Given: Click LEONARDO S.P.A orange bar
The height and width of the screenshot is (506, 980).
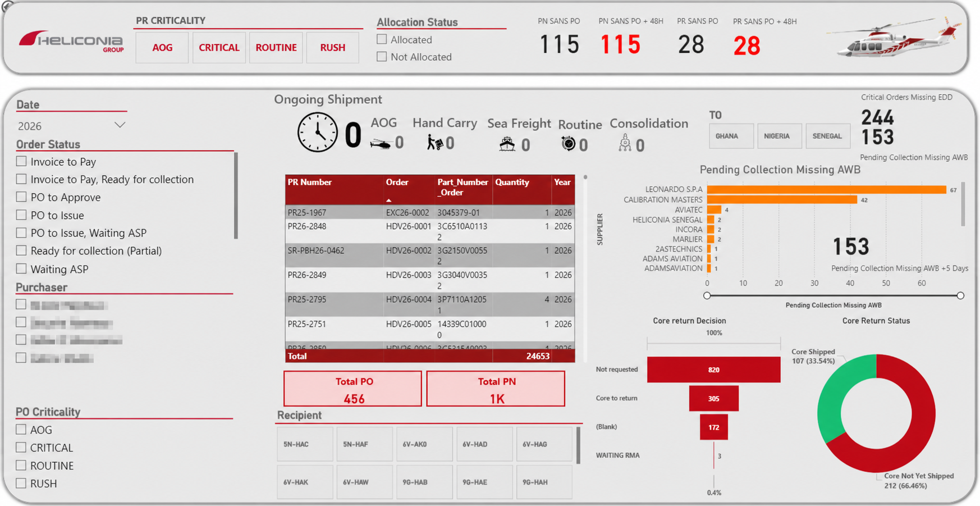Looking at the screenshot, I should coord(827,190).
